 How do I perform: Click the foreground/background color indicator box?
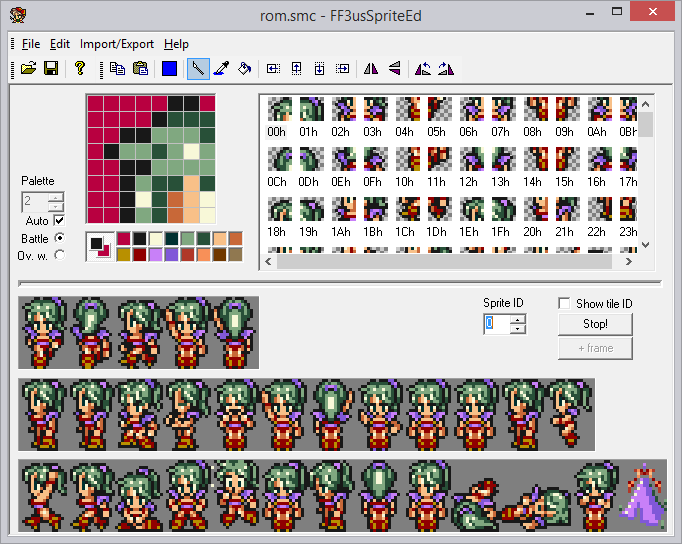(x=100, y=247)
